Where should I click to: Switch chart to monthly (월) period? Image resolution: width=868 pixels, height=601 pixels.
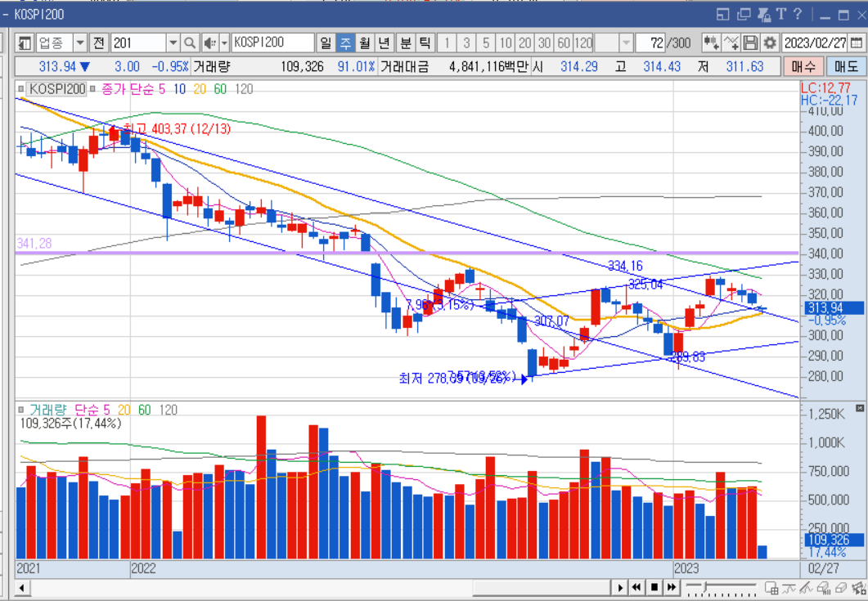365,43
